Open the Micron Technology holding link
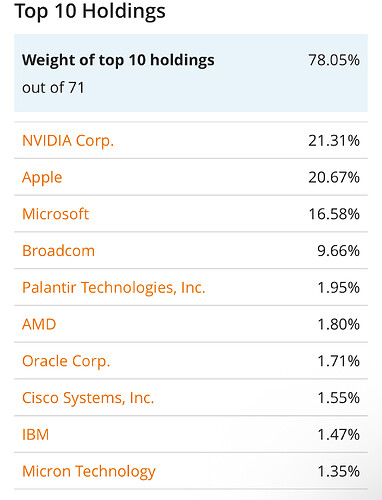Image resolution: width=382 pixels, height=500 pixels. click(x=89, y=472)
